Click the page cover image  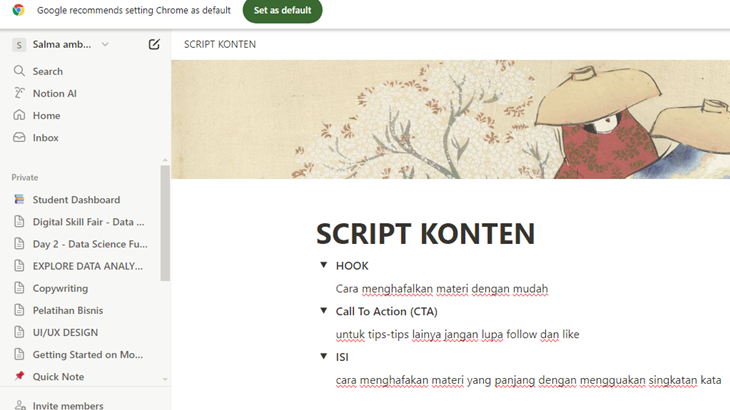450,119
